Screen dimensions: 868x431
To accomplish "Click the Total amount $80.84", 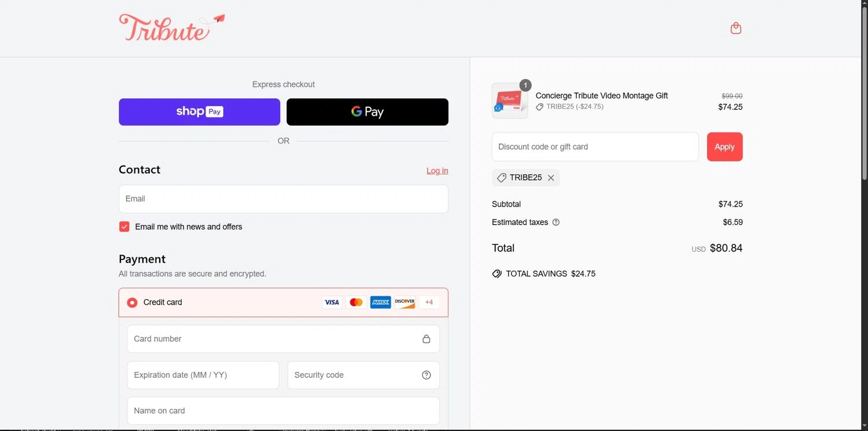I will (726, 248).
